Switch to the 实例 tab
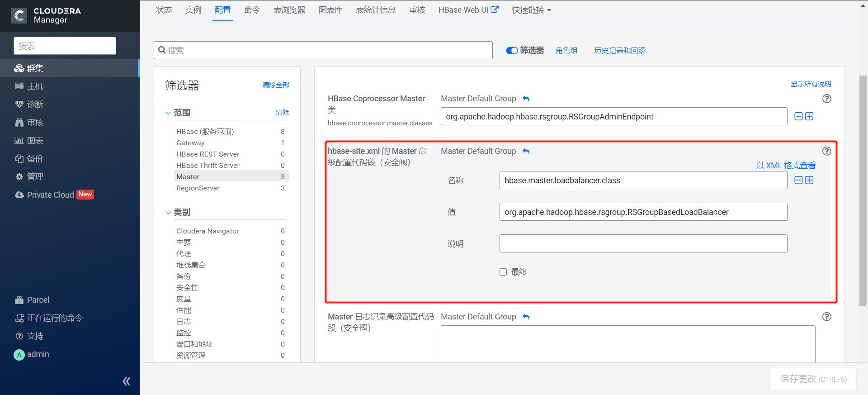868x395 pixels. point(193,10)
